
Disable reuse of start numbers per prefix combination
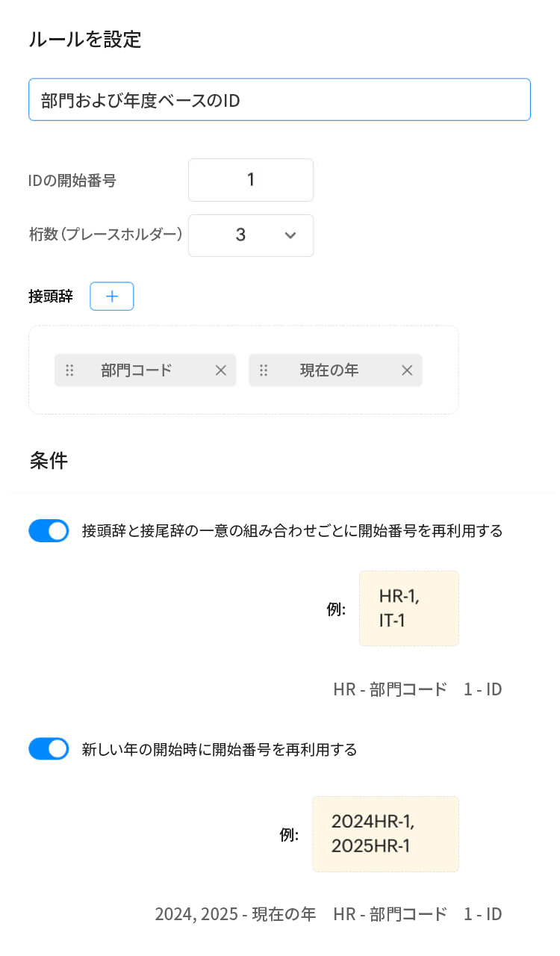coord(49,530)
